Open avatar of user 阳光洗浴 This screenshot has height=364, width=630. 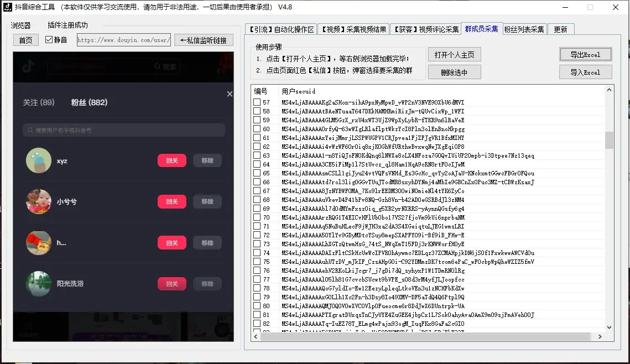(x=39, y=284)
